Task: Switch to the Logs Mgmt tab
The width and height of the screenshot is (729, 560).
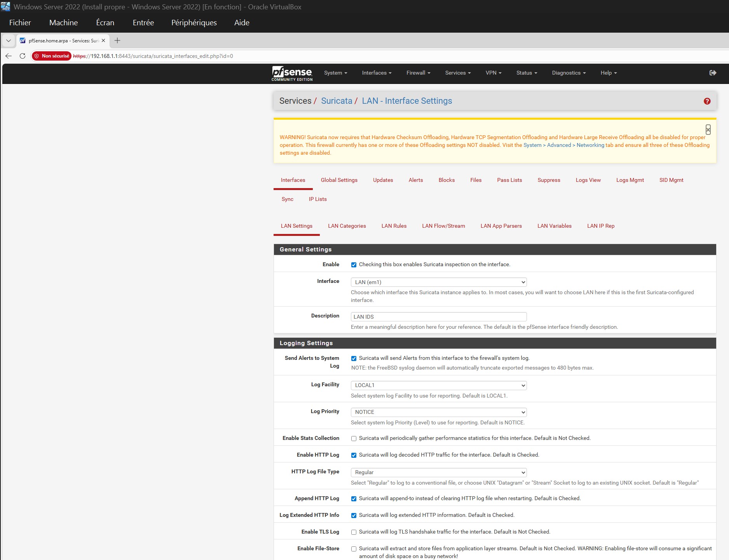Action: point(630,180)
